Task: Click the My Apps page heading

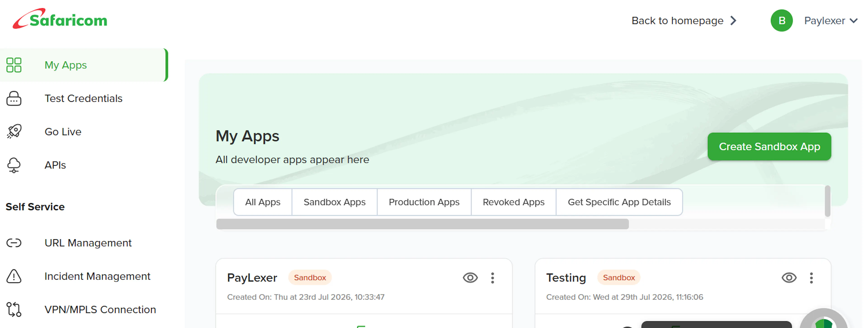Action: [247, 136]
